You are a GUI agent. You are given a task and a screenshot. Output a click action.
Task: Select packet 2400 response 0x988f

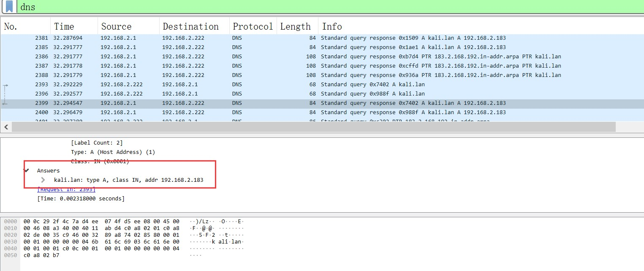tap(322, 112)
